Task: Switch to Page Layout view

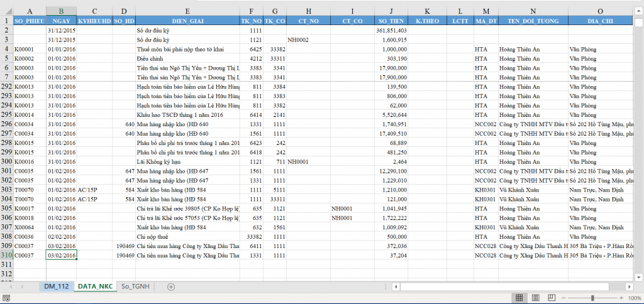Action: [x=535, y=298]
